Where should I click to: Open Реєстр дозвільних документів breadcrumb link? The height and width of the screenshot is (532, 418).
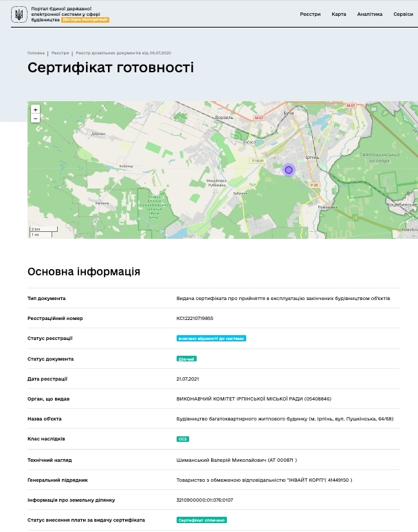(x=123, y=53)
